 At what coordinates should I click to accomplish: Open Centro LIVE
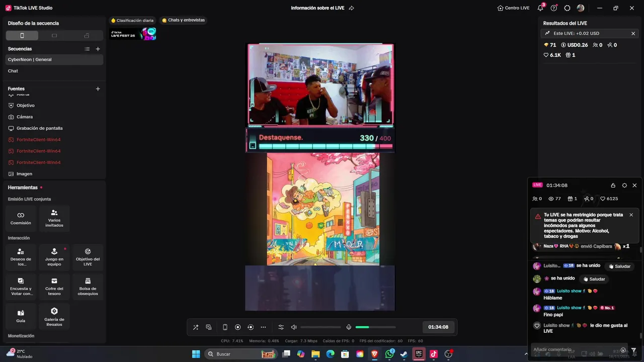[513, 8]
